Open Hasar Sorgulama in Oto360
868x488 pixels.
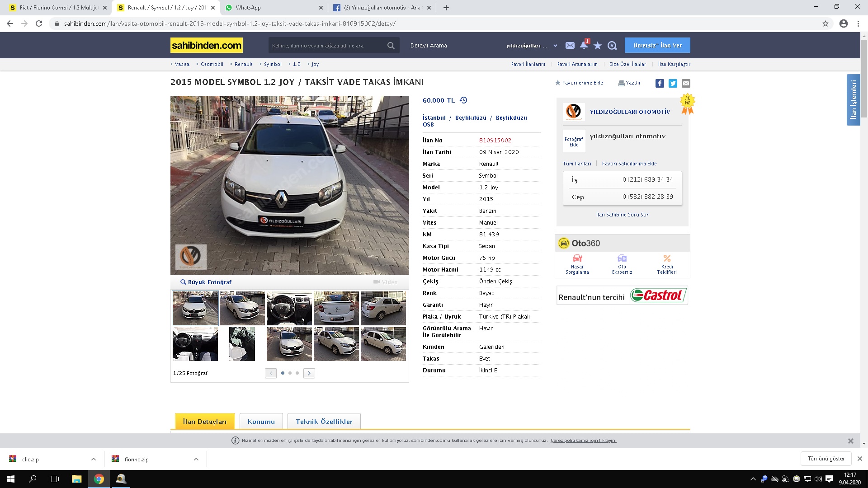tap(577, 264)
